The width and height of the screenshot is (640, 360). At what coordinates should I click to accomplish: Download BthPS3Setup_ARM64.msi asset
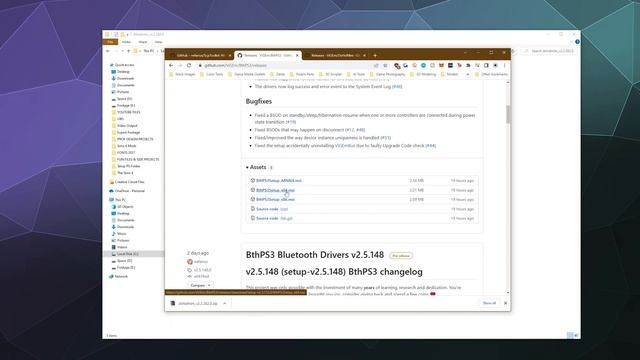pos(279,180)
